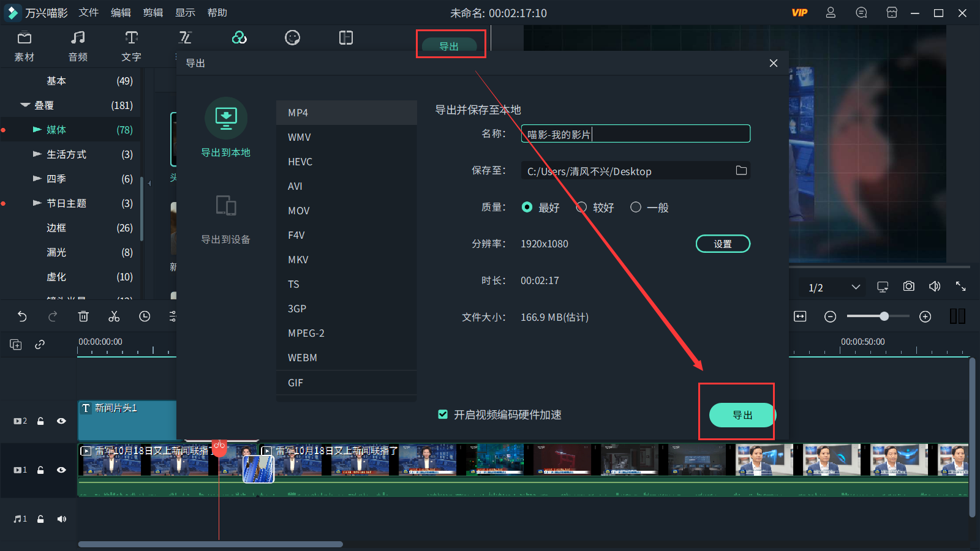Take a snapshot with the camera icon
This screenshot has width=980, height=551.
(x=908, y=286)
